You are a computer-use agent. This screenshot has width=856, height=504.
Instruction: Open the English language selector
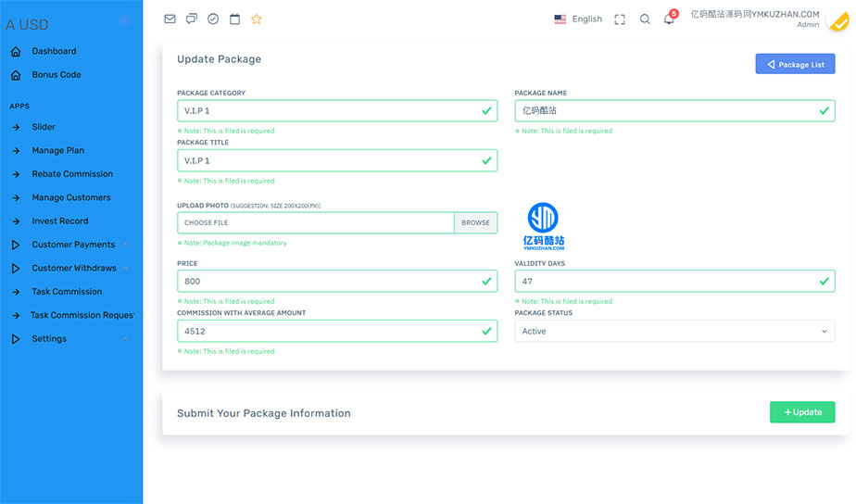coord(578,19)
